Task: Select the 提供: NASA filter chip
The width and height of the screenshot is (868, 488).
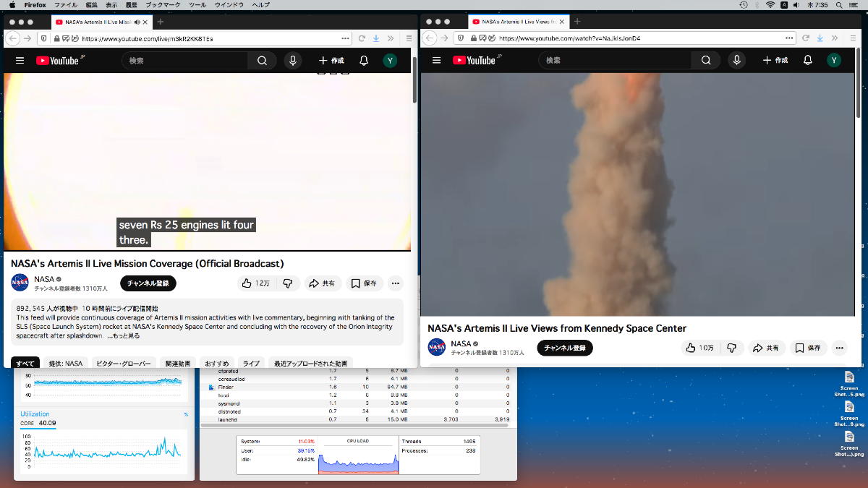Action: (x=66, y=363)
